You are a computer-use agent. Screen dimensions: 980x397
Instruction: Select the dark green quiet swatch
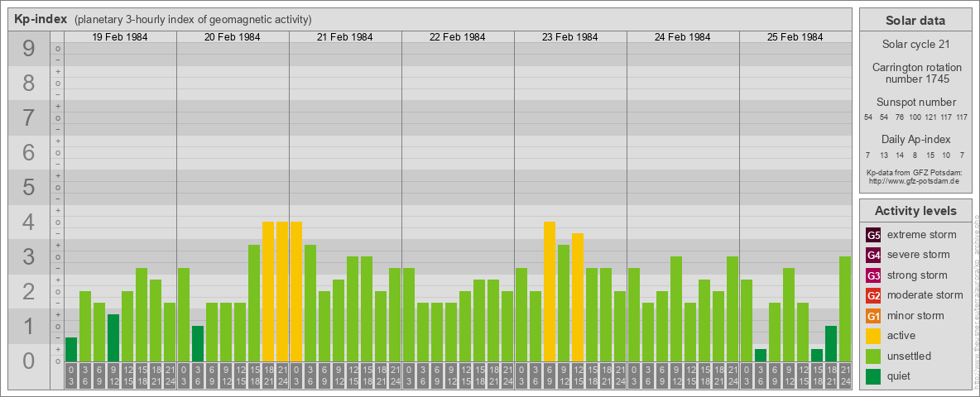(873, 375)
